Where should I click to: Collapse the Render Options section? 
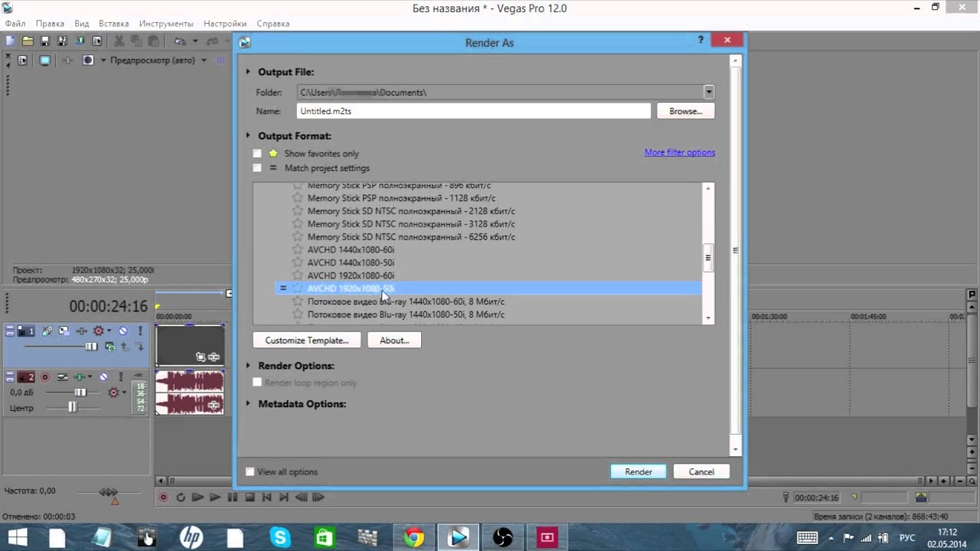pos(247,366)
